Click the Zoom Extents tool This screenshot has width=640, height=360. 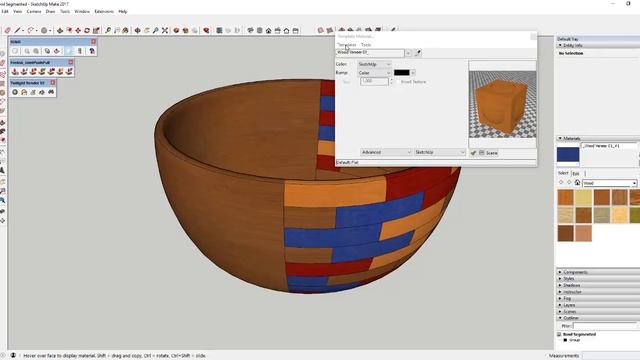(x=165, y=30)
